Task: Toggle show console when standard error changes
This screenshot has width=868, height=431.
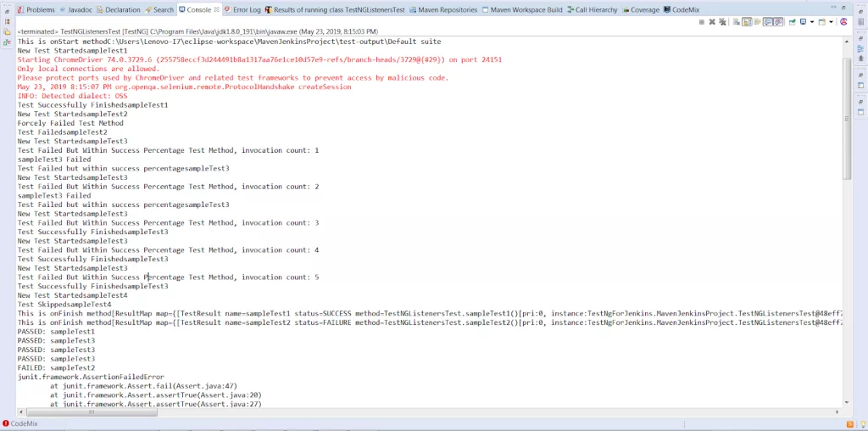Action: pos(778,22)
